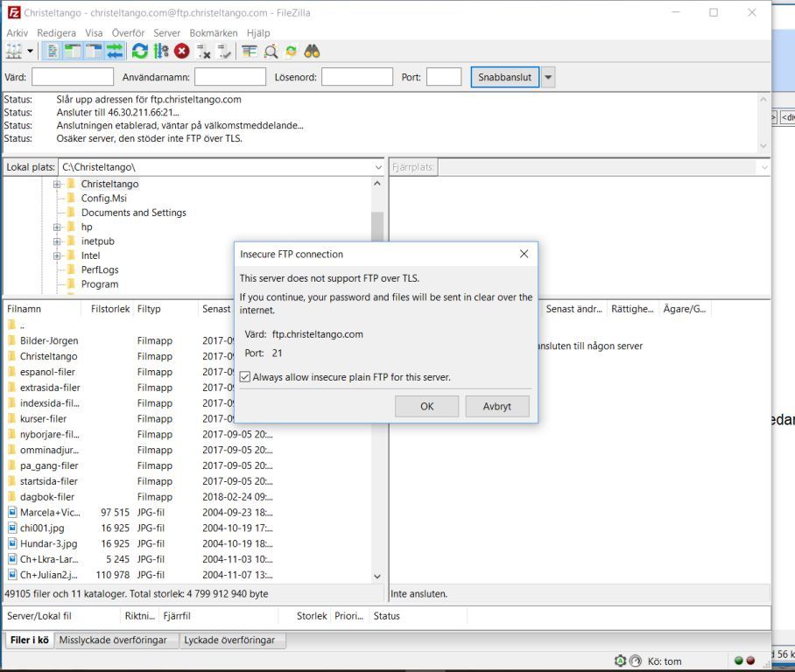Open the Överför menu

pos(128,33)
